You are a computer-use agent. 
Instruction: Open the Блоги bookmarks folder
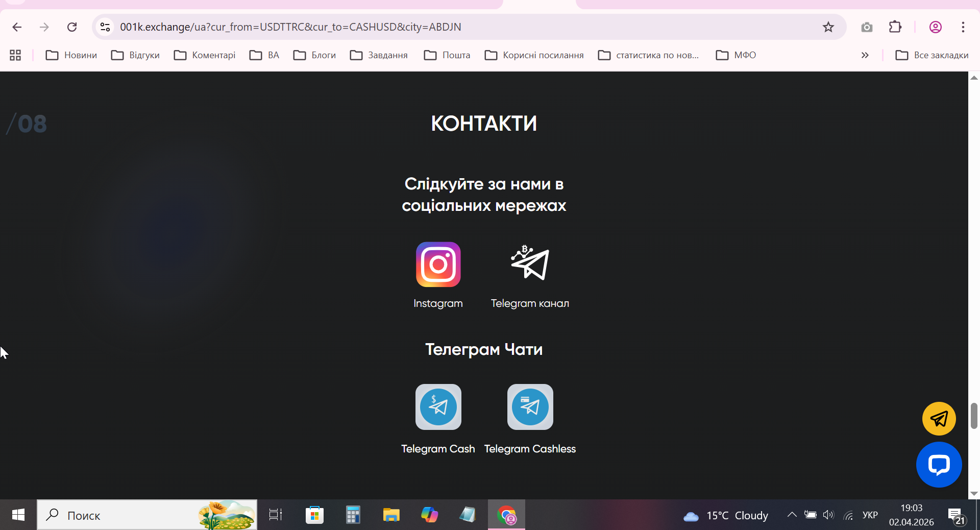coord(315,55)
